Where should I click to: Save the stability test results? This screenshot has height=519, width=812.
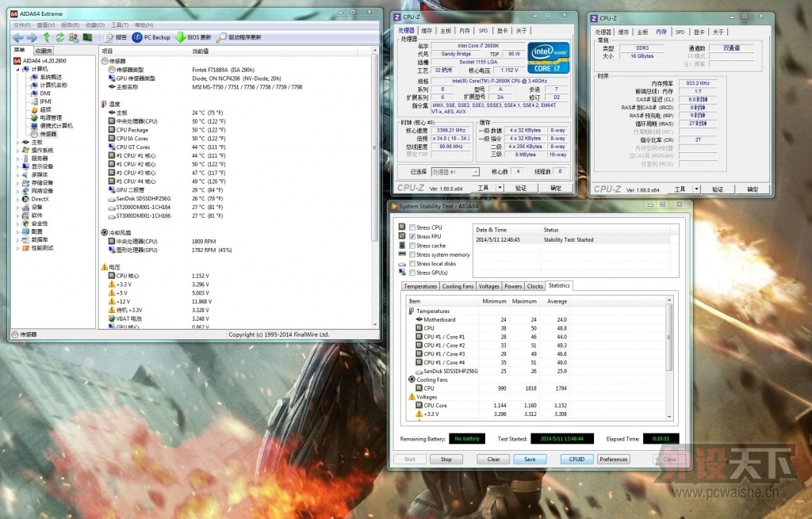530,459
